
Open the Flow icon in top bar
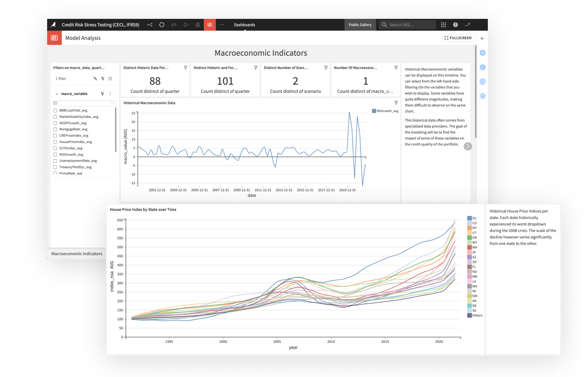150,25
